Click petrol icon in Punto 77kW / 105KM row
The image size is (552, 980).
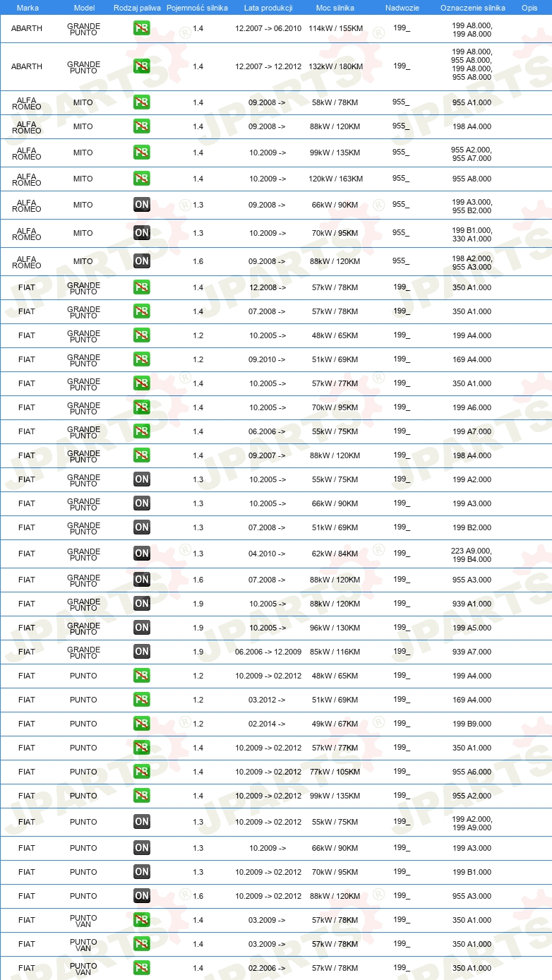pos(142,772)
